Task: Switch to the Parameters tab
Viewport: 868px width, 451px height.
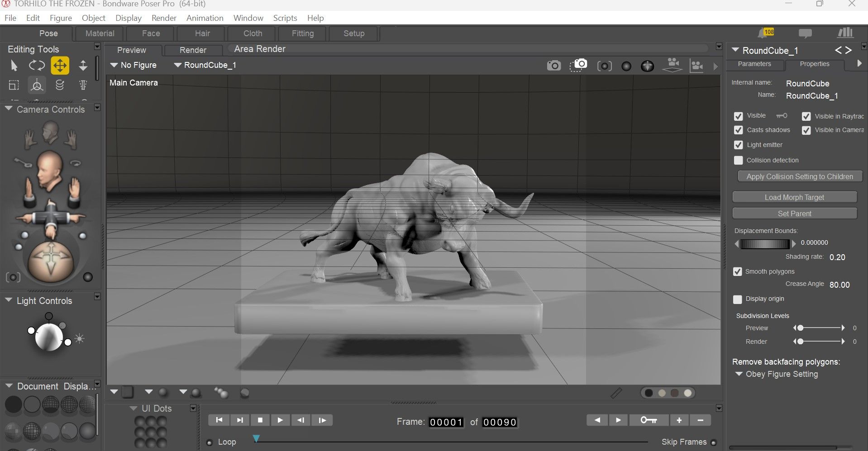Action: 754,64
